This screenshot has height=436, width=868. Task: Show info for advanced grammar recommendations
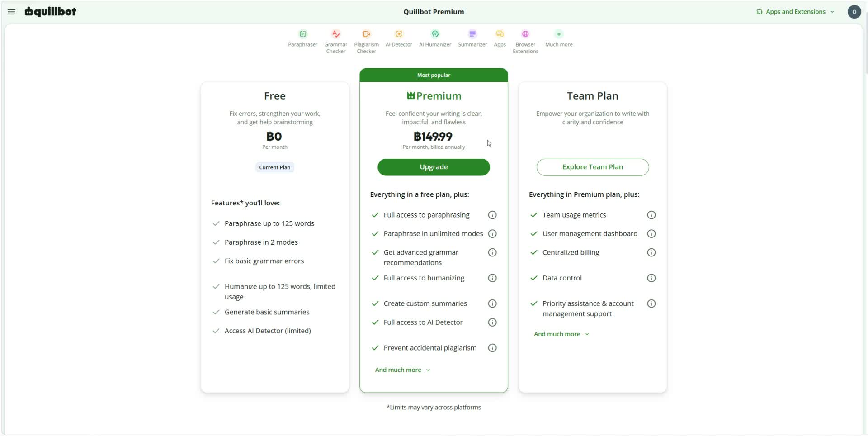[492, 252]
